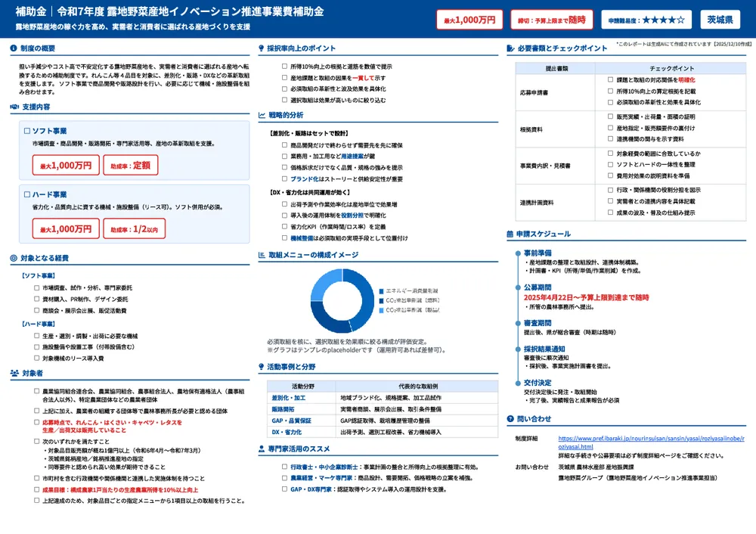Image resolution: width=756 pixels, height=534 pixels.
Task: Click the document icon beside 必要書類とチェックポイント
Action: pyautogui.click(x=510, y=48)
